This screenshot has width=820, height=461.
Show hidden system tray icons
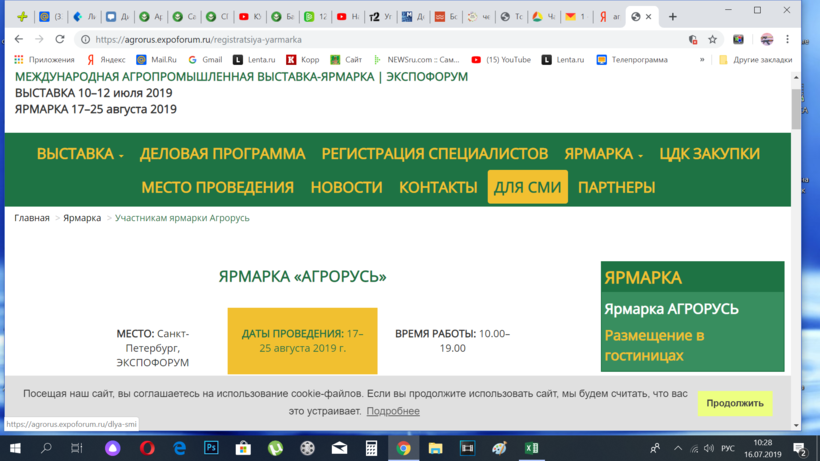[678, 448]
